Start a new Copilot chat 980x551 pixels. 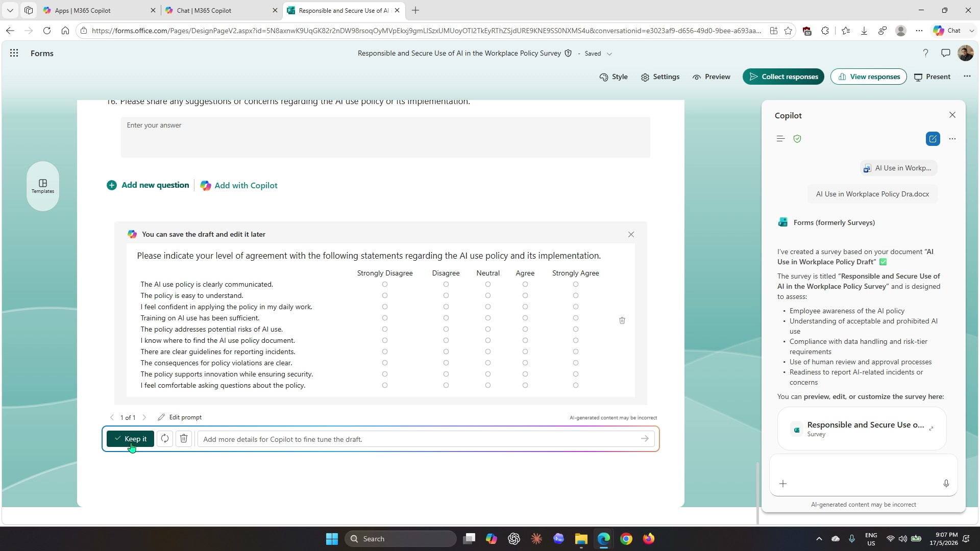point(933,139)
